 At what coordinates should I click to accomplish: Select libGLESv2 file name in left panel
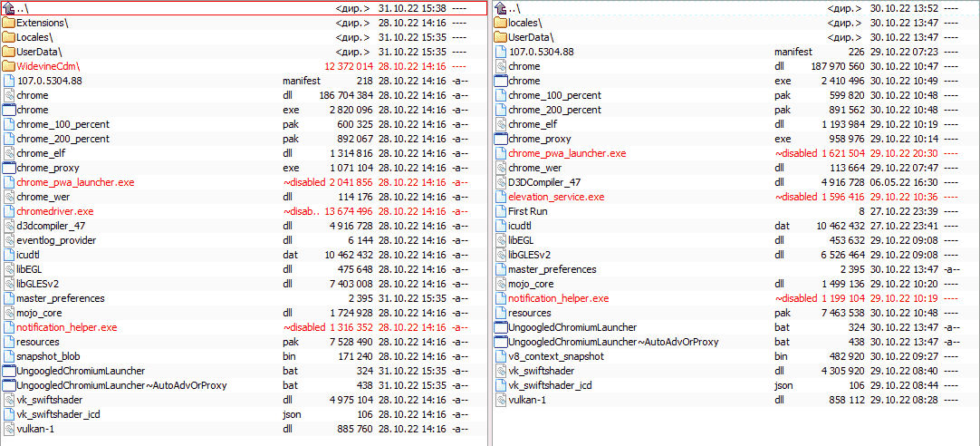point(38,284)
